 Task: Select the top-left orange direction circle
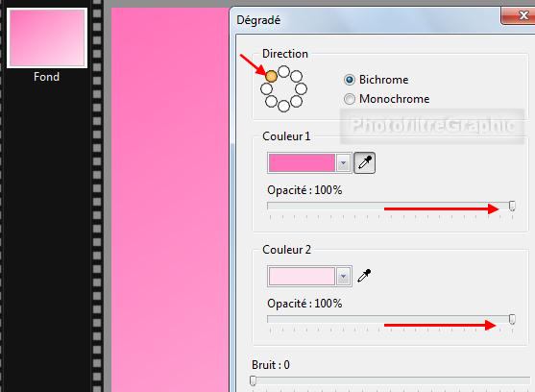pos(271,76)
